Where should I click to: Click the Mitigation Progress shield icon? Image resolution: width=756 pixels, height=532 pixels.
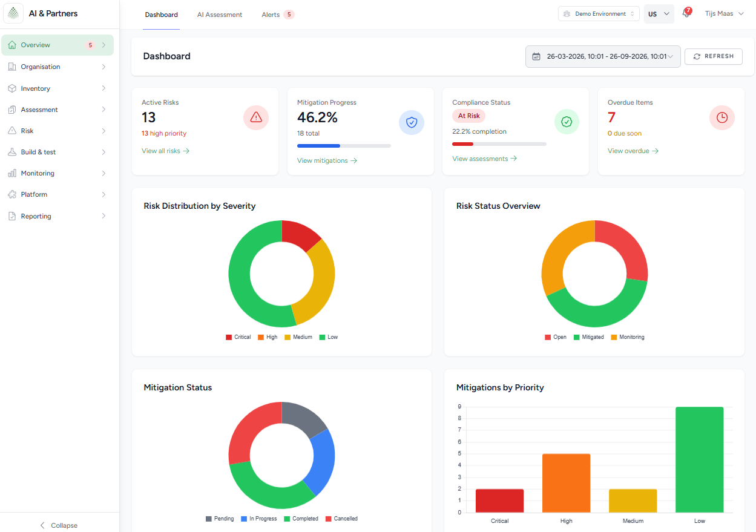[x=412, y=122]
